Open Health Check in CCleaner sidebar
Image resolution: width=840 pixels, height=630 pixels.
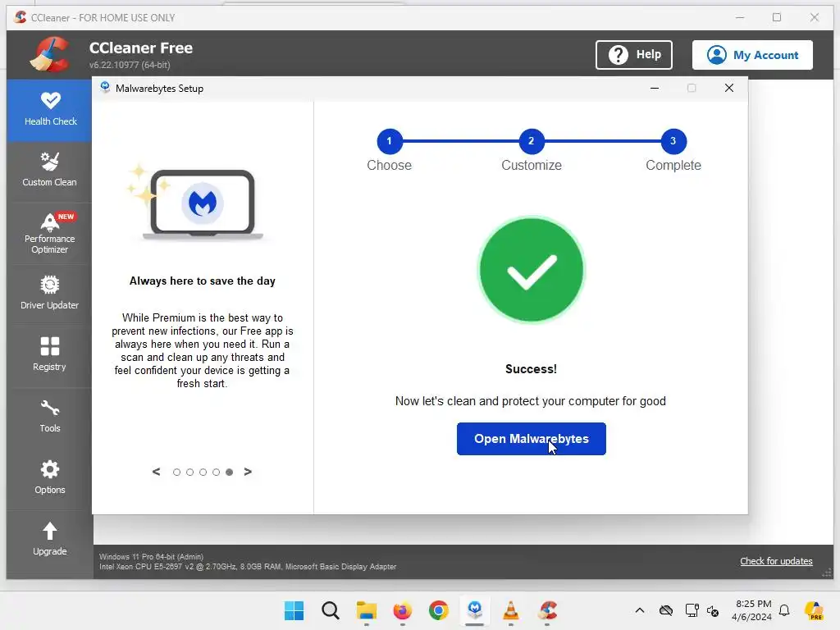tap(50, 110)
